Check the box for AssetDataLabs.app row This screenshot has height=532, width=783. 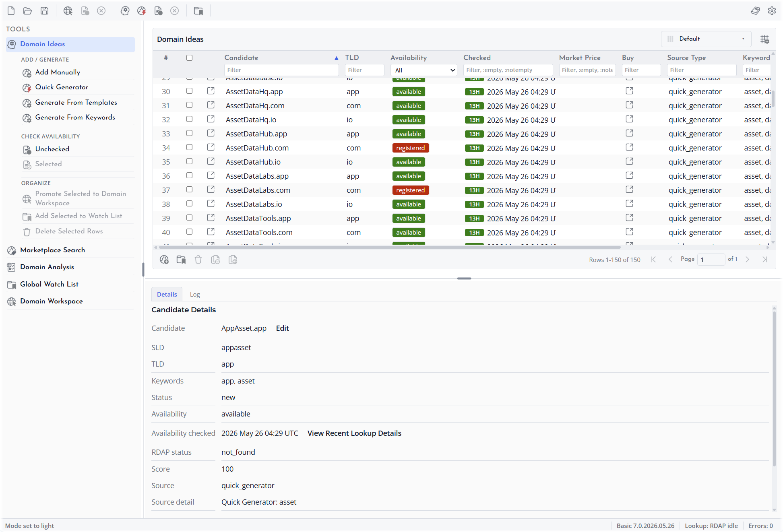pos(189,175)
